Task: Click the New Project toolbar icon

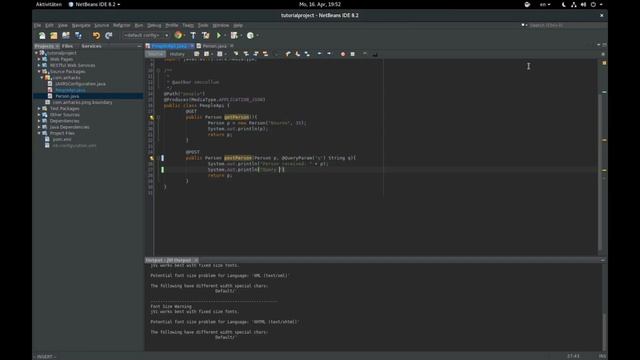Action: [x=54, y=36]
